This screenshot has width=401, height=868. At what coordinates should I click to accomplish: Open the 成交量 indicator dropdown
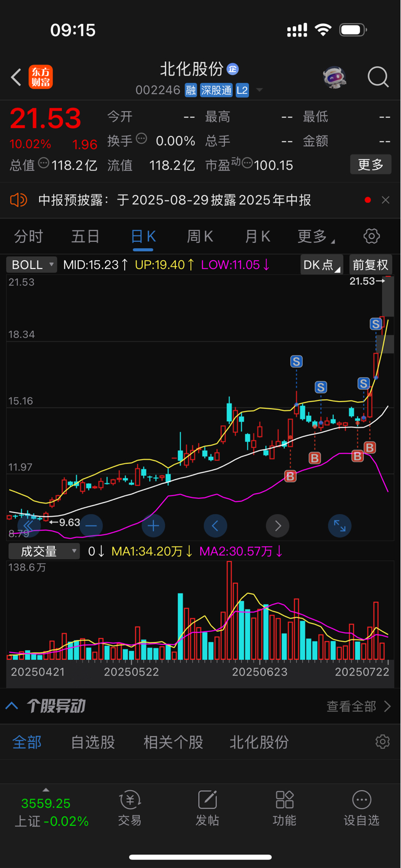coord(44,551)
